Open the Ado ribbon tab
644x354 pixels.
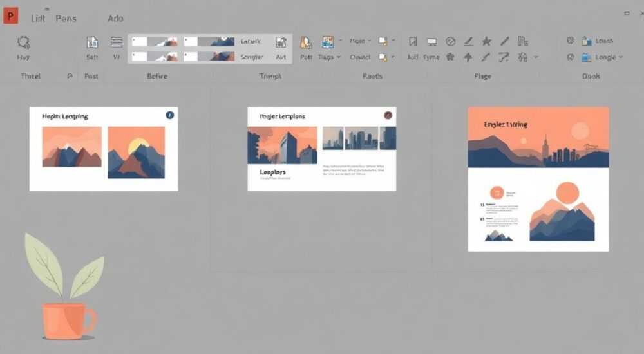115,19
